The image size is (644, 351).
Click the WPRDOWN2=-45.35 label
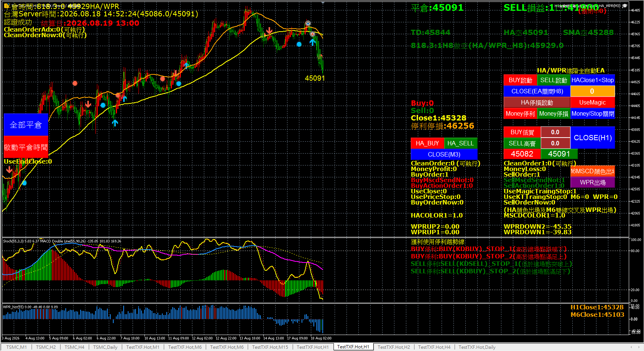(x=537, y=226)
